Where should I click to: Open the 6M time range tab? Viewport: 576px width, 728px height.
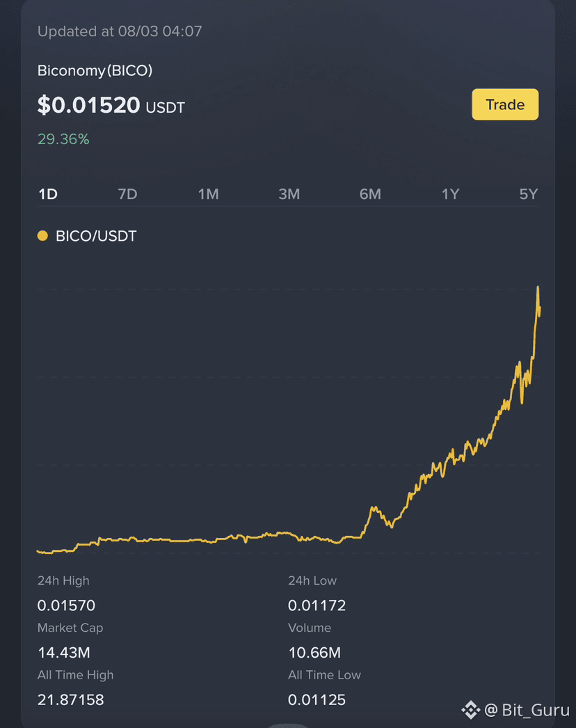(370, 194)
